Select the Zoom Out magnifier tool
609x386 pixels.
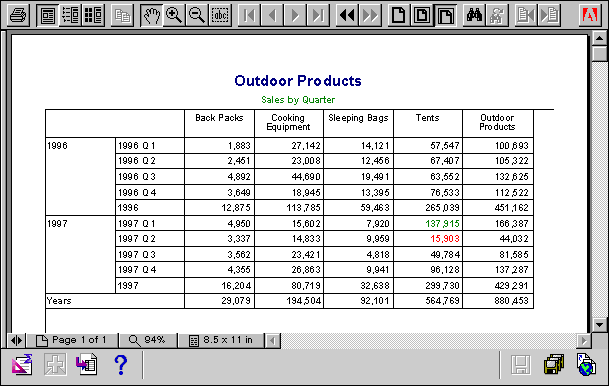(x=197, y=16)
